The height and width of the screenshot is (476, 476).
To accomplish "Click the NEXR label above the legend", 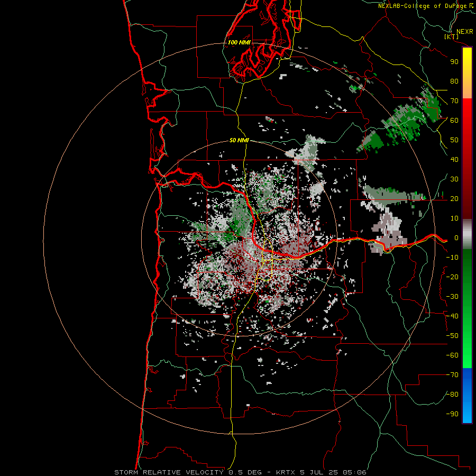I will click(465, 32).
